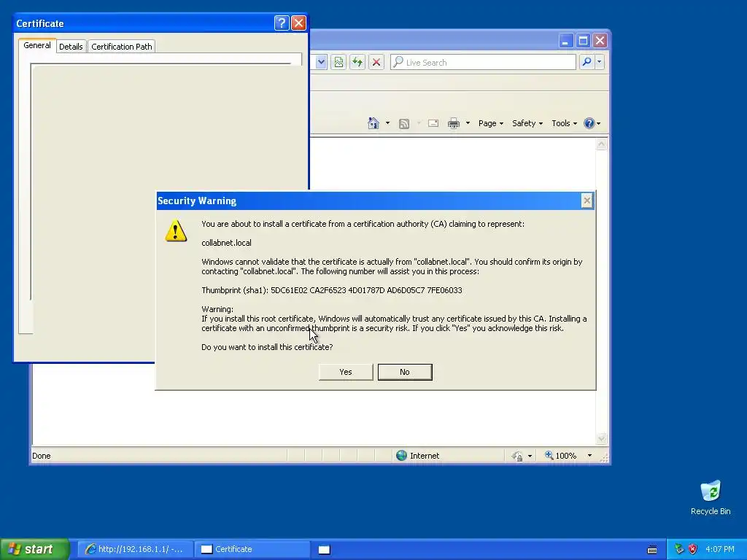This screenshot has width=747, height=560.
Task: Print the page using printer icon
Action: click(x=454, y=123)
